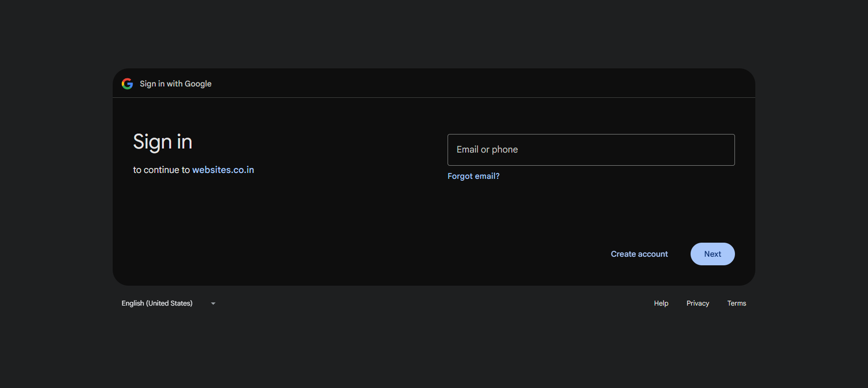Screen dimensions: 868x388
Task: Open the Privacy link in footer
Action: point(697,303)
